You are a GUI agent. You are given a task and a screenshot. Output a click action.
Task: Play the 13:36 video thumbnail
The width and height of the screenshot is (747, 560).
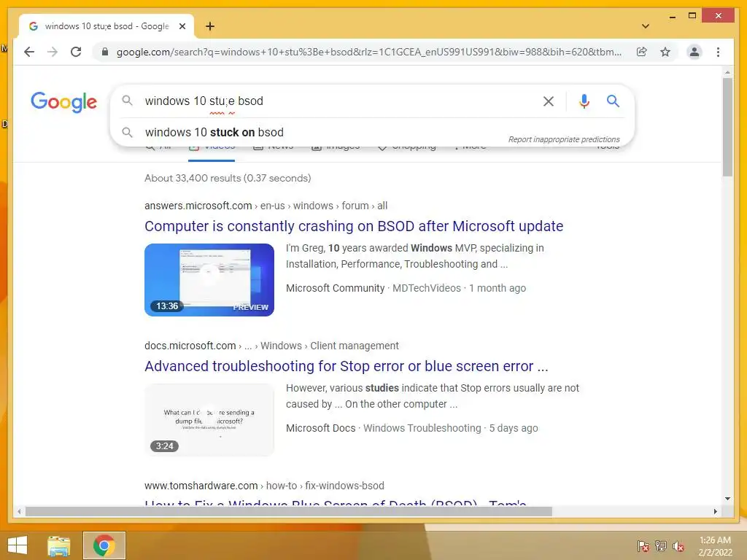point(209,279)
